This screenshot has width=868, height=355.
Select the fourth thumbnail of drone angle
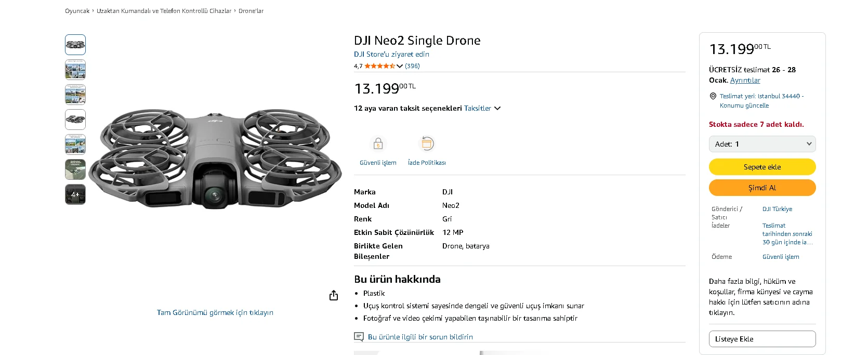click(x=75, y=120)
